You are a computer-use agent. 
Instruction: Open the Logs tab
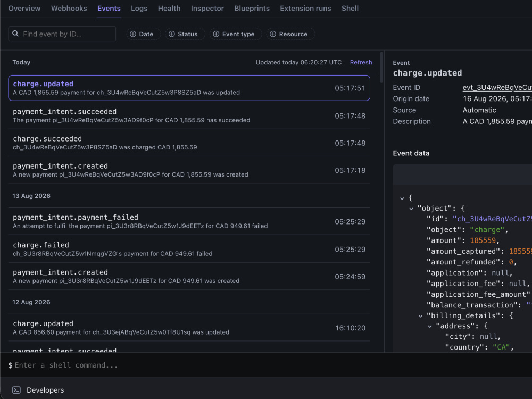[x=139, y=9]
